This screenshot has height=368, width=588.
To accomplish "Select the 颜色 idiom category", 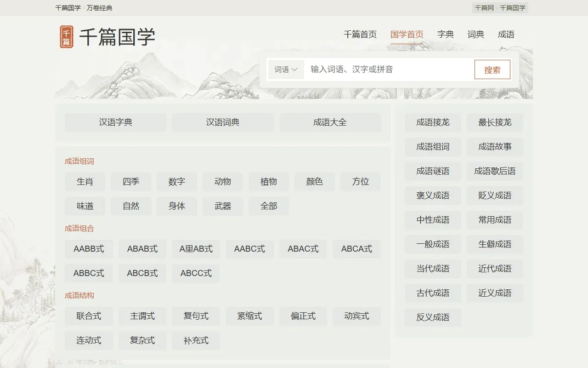I will coord(314,182).
